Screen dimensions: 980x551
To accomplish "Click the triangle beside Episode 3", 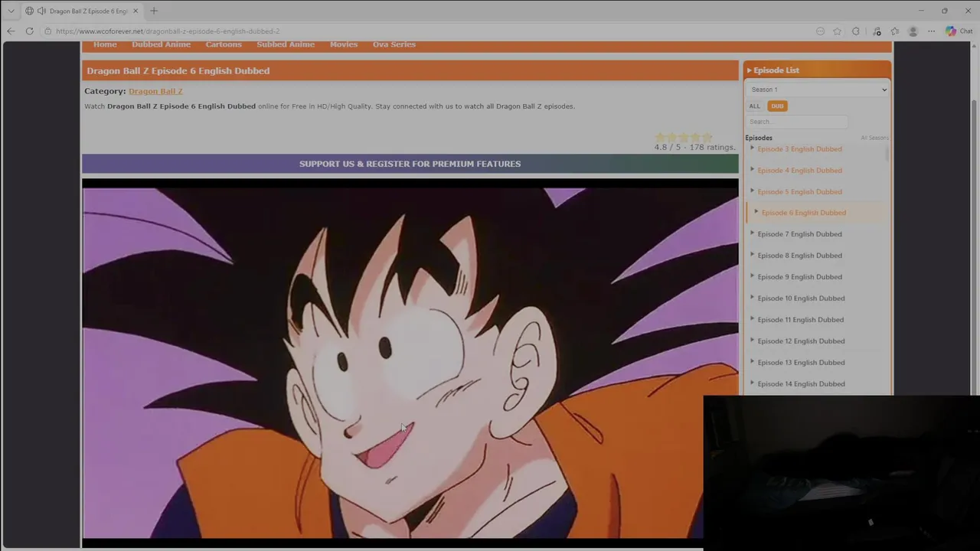I will [752, 148].
